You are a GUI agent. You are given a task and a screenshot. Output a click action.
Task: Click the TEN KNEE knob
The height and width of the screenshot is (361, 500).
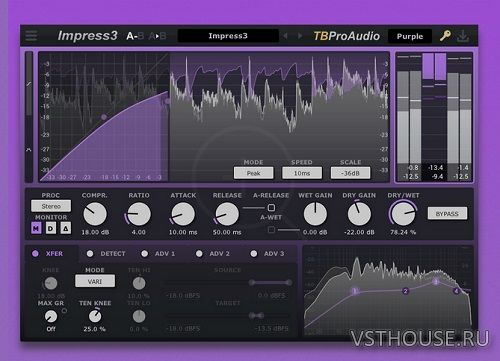pos(95,316)
